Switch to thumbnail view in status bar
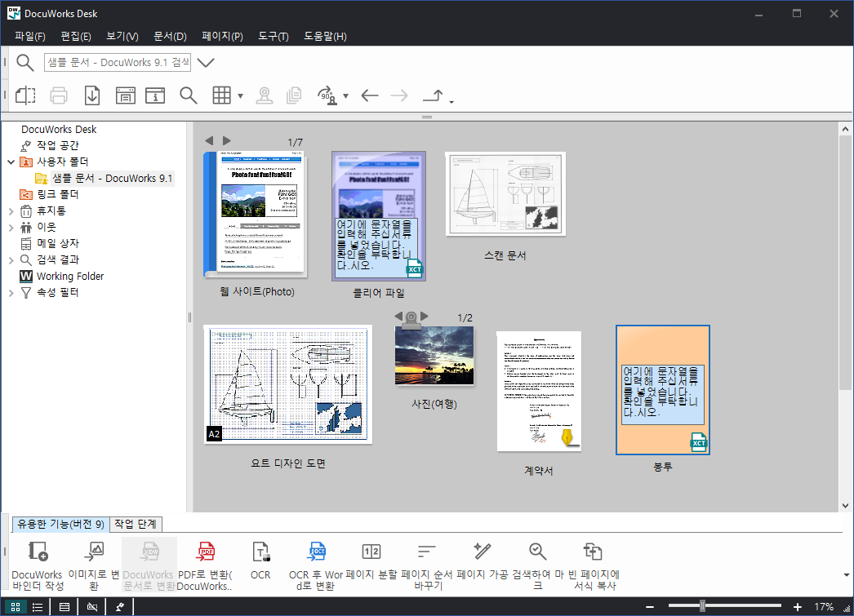The image size is (854, 616). click(16, 607)
